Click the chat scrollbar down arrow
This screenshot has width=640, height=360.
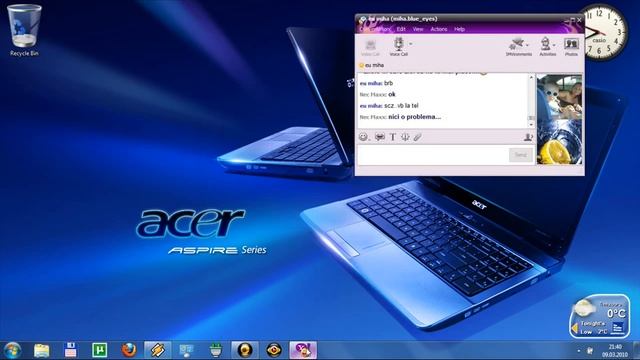(x=531, y=124)
